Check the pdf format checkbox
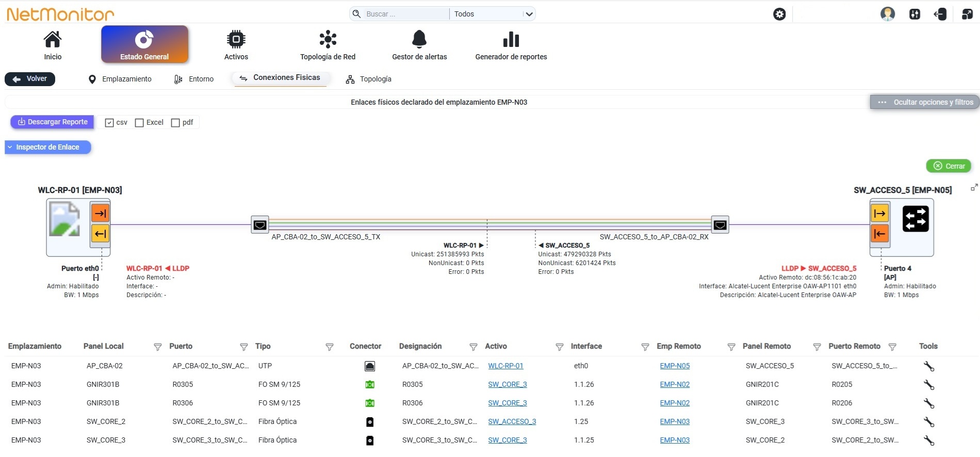Screen dimensions: 980x457 coord(175,123)
